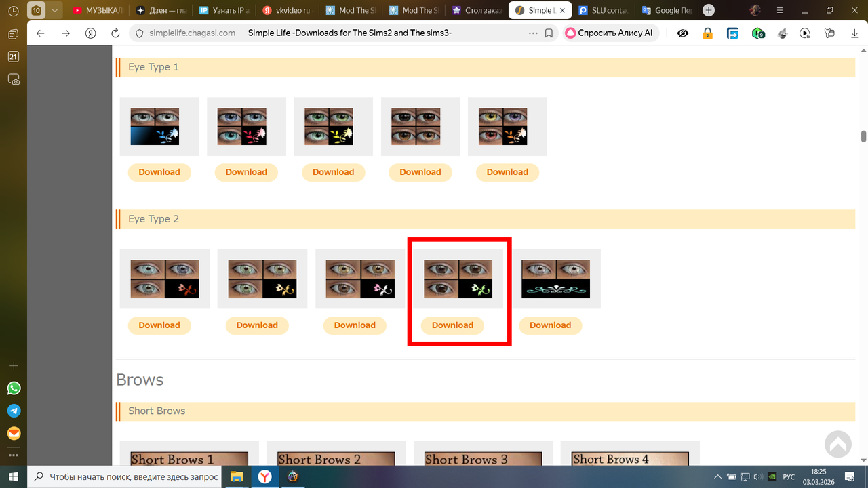Expand the sidebar three-dots menu
Image resolution: width=868 pixels, height=488 pixels.
click(14, 455)
